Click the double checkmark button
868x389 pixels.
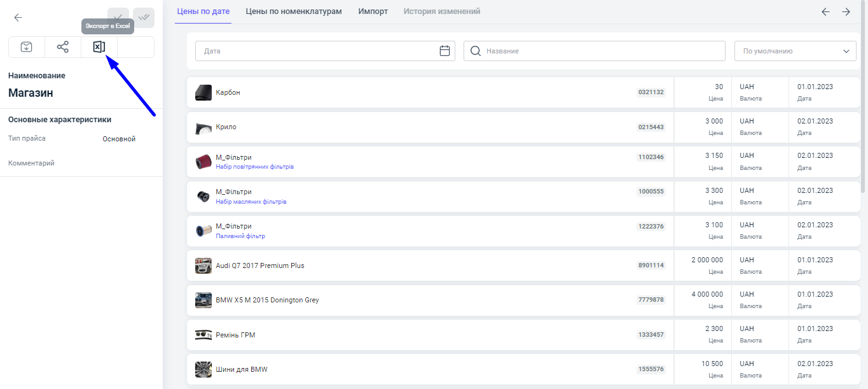(x=144, y=18)
